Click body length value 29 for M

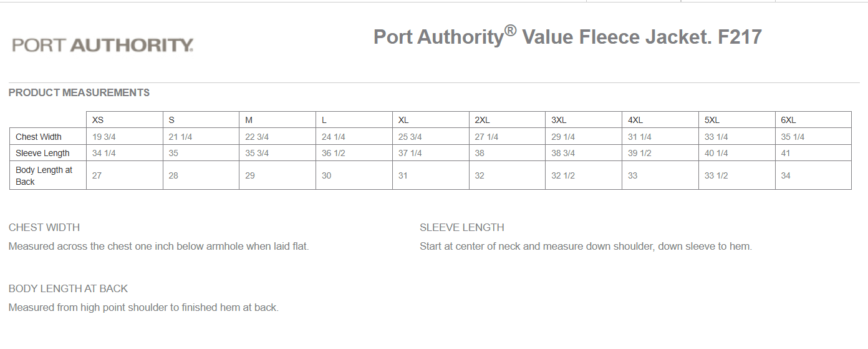pos(250,175)
